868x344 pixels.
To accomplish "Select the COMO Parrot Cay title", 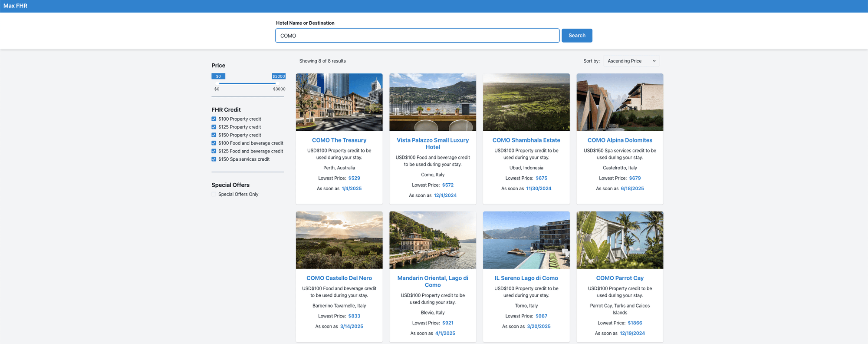I will click(x=620, y=278).
